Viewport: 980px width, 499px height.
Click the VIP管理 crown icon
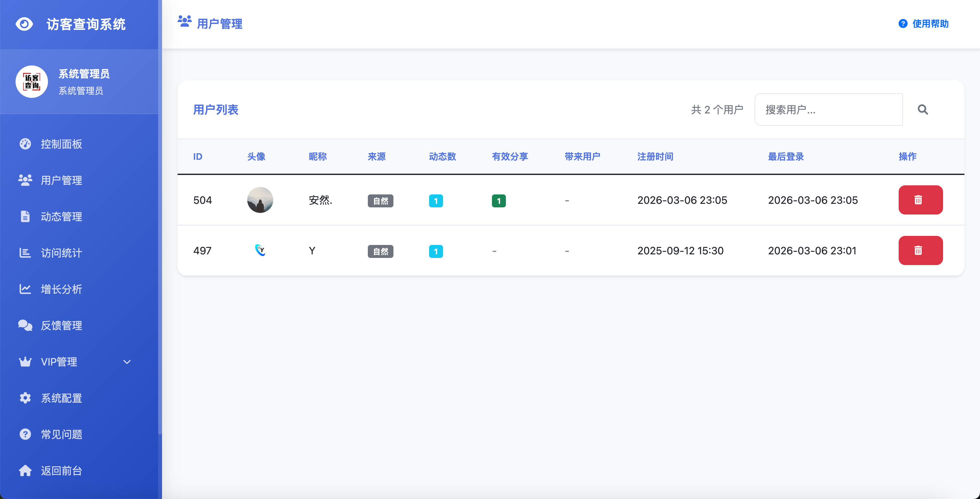point(25,361)
